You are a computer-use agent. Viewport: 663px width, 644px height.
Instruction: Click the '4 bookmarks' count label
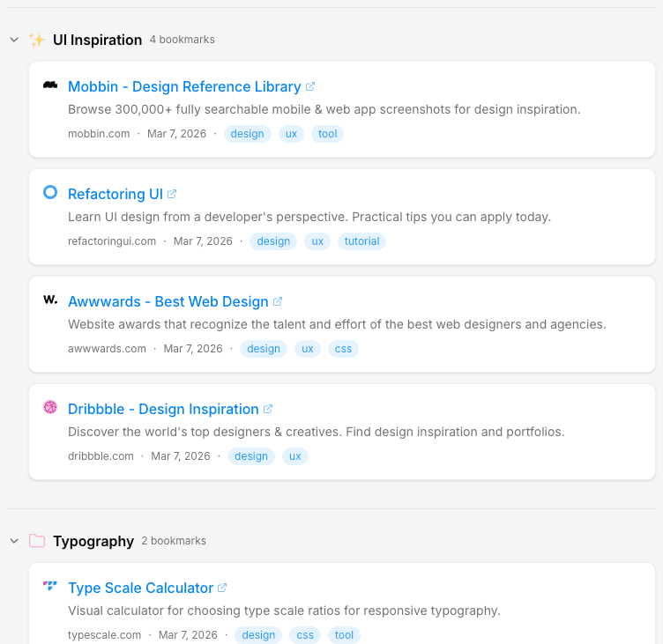pos(183,40)
